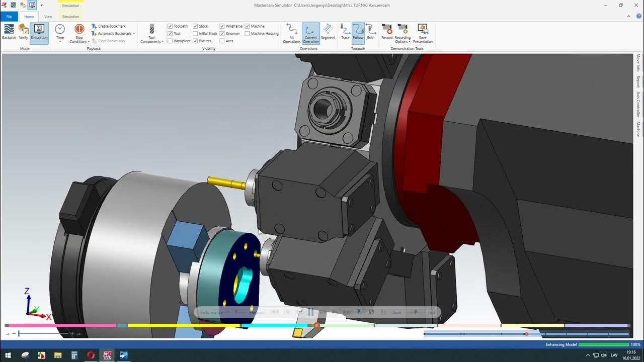The width and height of the screenshot is (644, 362).
Task: Open Calculator from taskbar
Action: click(x=74, y=355)
